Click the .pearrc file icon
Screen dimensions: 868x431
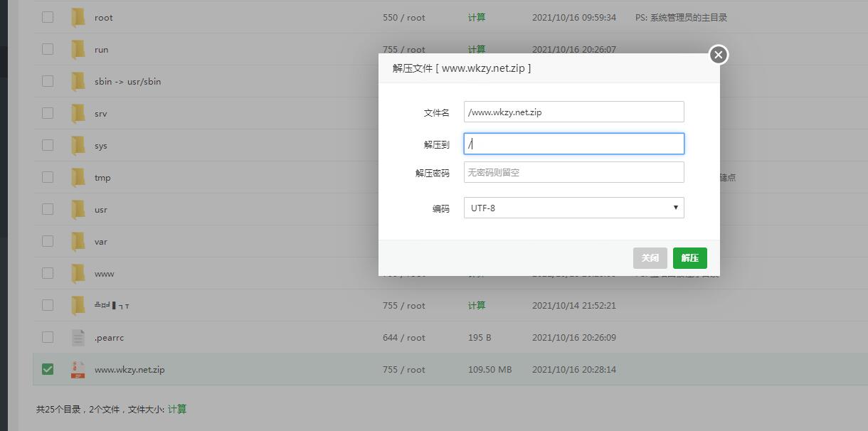[78, 338]
